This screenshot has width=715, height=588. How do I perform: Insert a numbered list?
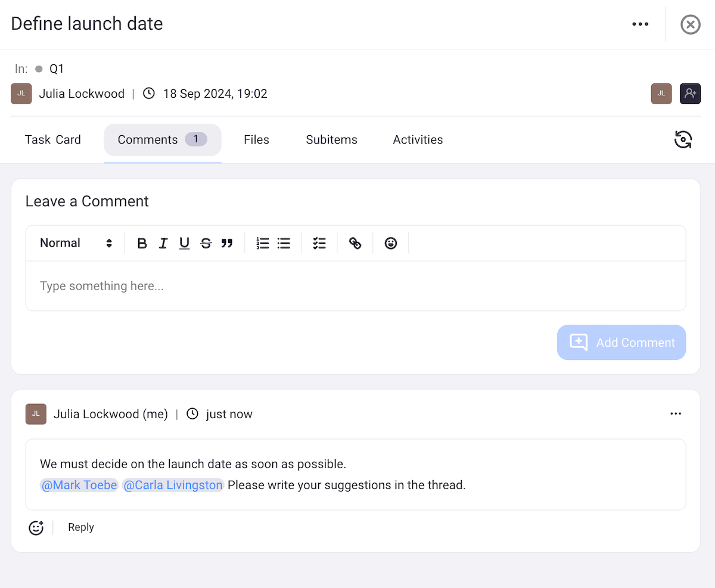(x=263, y=243)
